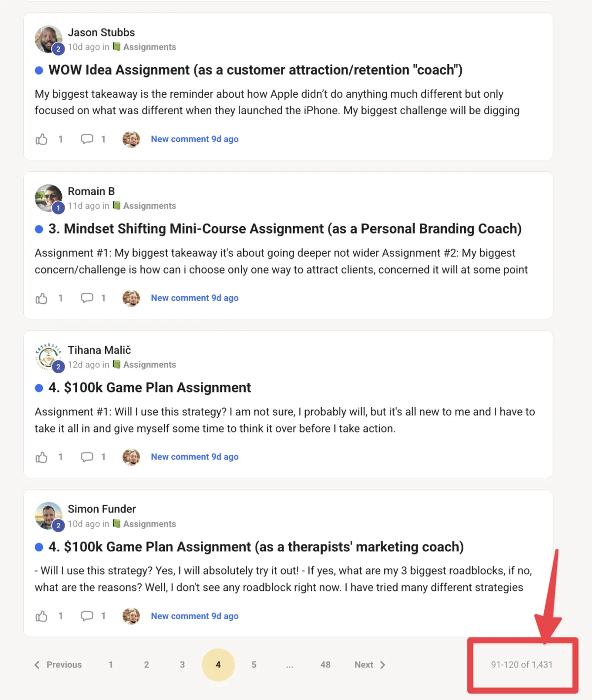
Task: Open Tihana Malič's author name link
Action: [100, 350]
